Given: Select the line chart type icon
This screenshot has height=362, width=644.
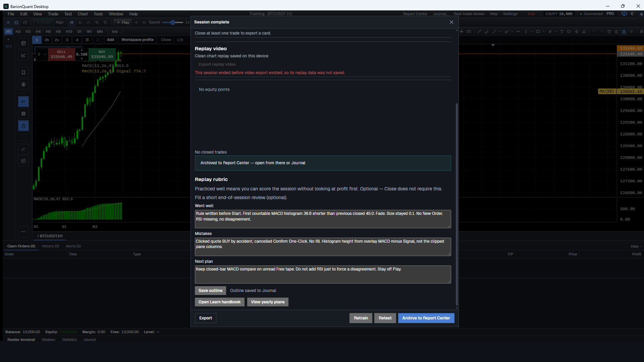Looking at the screenshot, I should click(x=89, y=22).
